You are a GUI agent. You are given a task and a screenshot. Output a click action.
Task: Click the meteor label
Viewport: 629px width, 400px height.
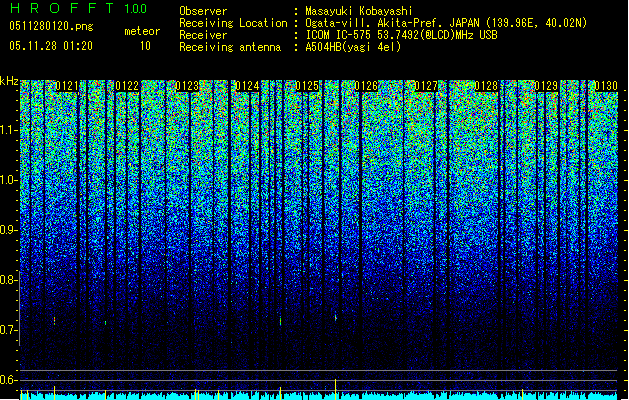(x=142, y=31)
